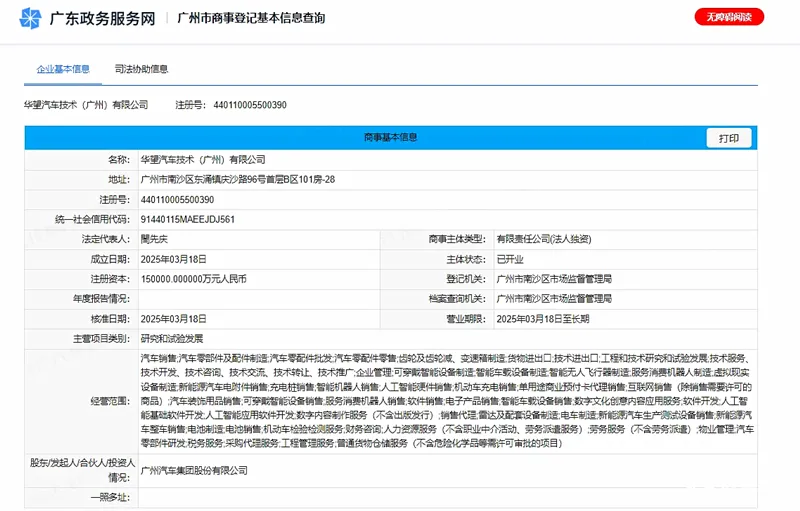Click the 商事主体类型 label
800x511 pixels.
pyautogui.click(x=457, y=239)
